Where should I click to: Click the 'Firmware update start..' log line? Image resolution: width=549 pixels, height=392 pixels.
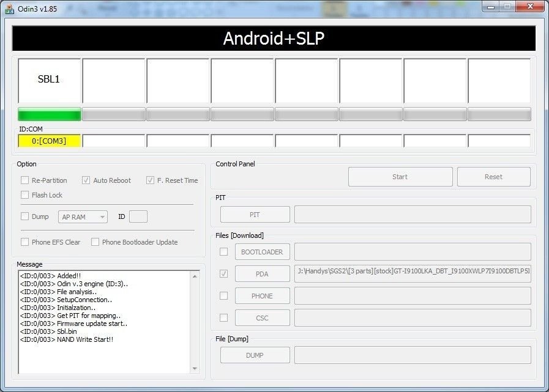point(73,324)
